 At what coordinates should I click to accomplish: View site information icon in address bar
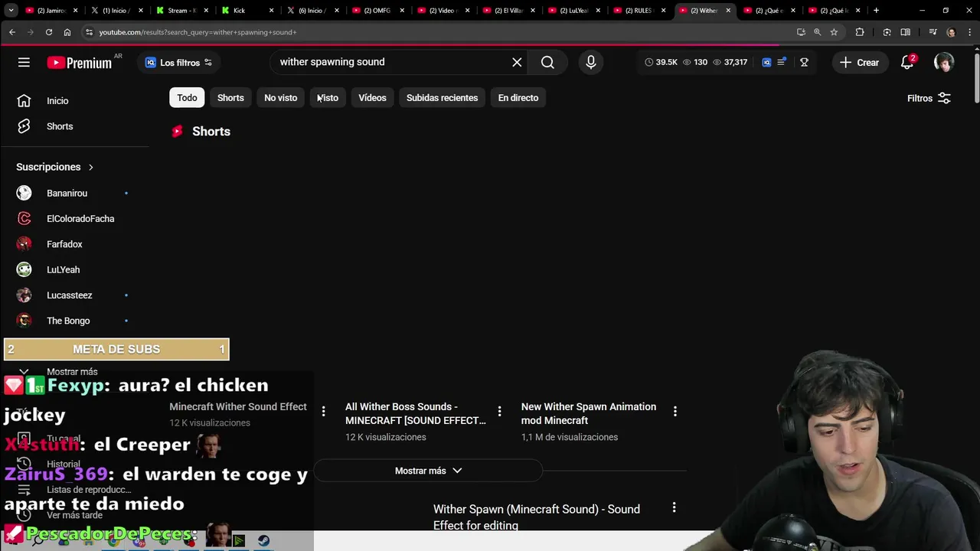89,32
